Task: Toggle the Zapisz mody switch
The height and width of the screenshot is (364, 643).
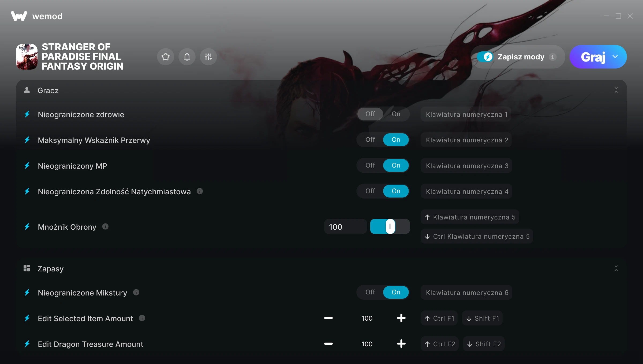Action: (x=485, y=57)
